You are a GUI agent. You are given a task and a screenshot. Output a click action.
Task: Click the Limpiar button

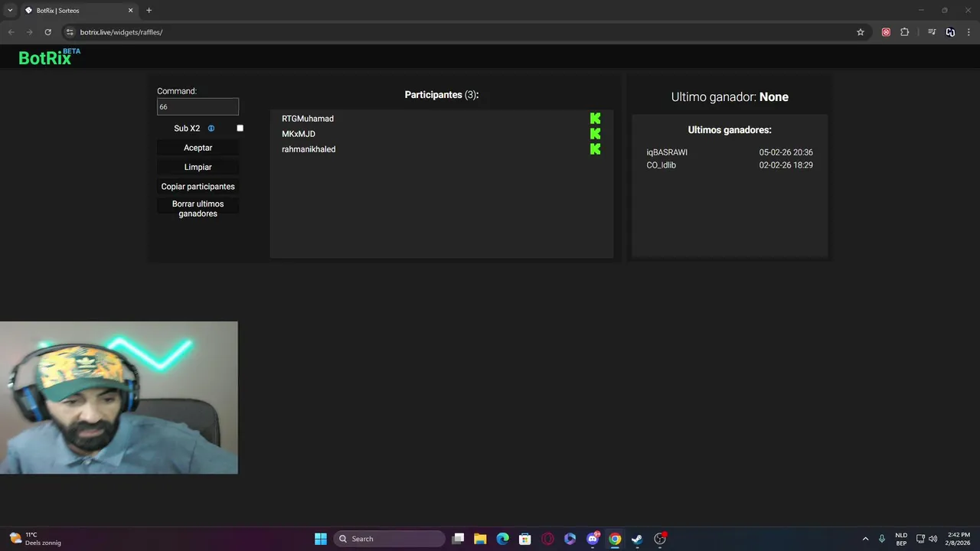click(x=198, y=167)
